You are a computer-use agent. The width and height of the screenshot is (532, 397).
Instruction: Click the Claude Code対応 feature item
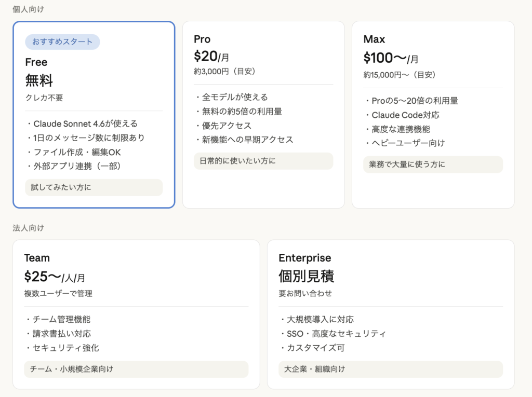tap(404, 115)
